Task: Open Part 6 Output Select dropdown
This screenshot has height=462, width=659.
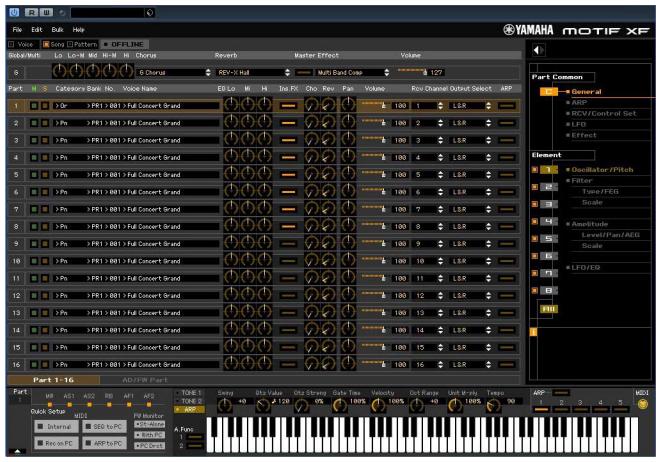Action: click(x=470, y=192)
